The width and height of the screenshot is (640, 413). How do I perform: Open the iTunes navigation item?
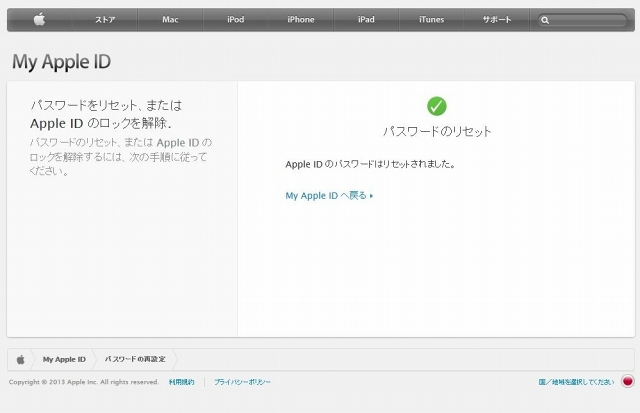click(431, 20)
